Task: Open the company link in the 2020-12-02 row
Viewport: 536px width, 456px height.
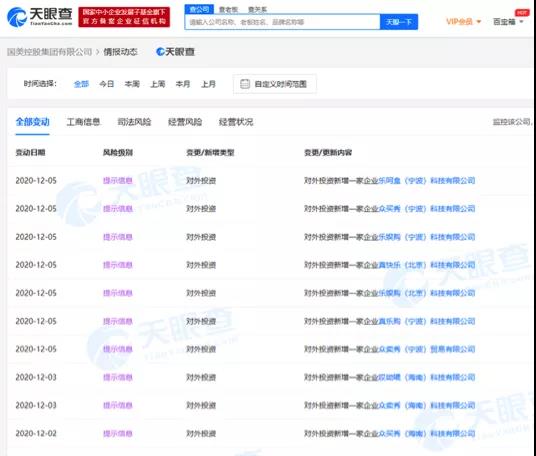Action: [x=427, y=433]
